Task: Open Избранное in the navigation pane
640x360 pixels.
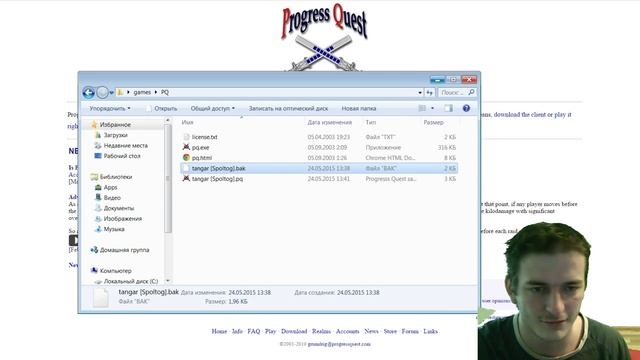Action: (x=115, y=125)
